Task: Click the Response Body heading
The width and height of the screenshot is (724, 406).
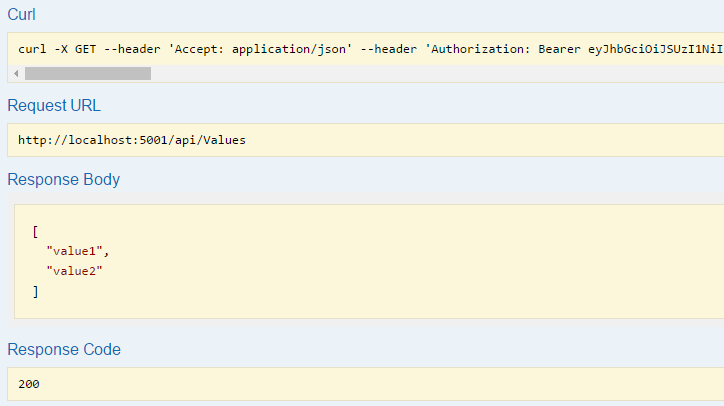Action: click(x=64, y=179)
